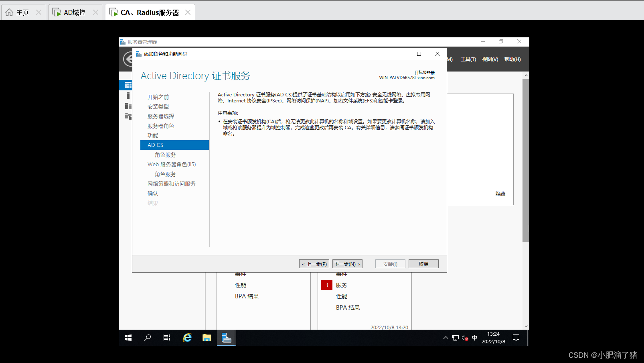Viewport: 644px width, 363px height.
Task: Close the AD域控 tab
Action: click(x=95, y=12)
